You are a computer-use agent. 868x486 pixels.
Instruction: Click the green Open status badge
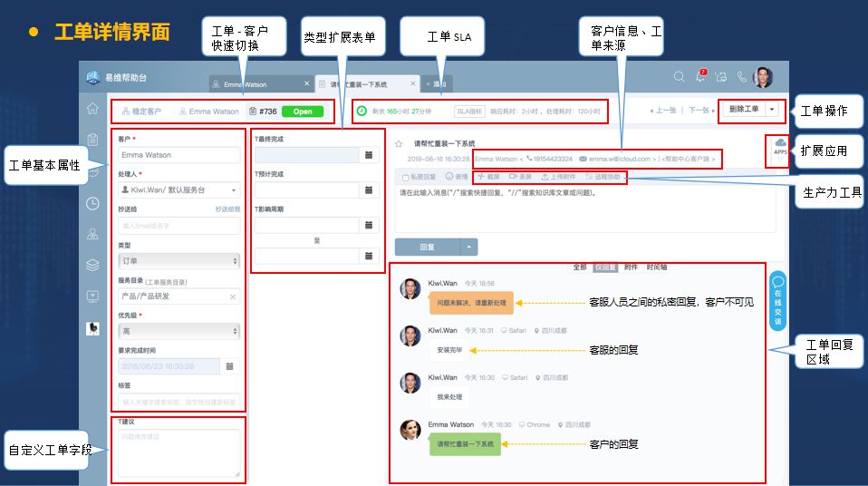tap(302, 112)
